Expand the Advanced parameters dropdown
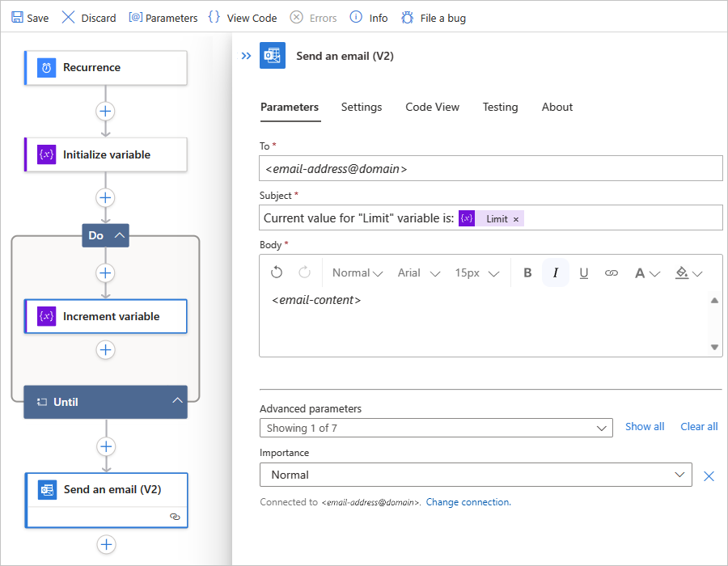The height and width of the screenshot is (566, 728). tap(435, 428)
